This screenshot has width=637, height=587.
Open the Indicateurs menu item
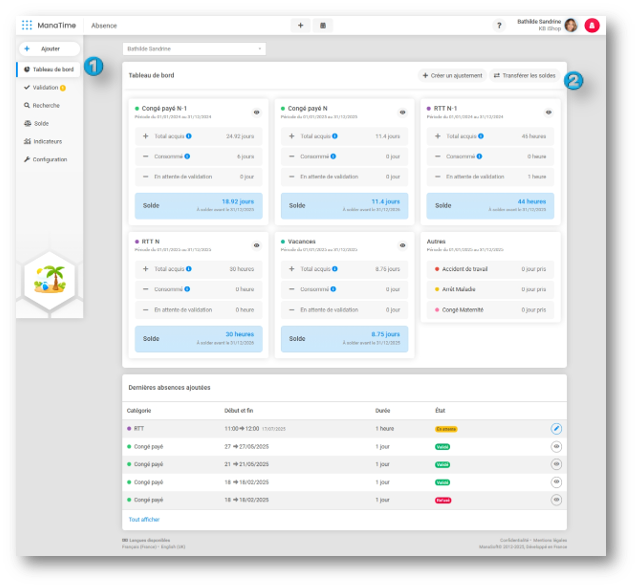(x=43, y=141)
